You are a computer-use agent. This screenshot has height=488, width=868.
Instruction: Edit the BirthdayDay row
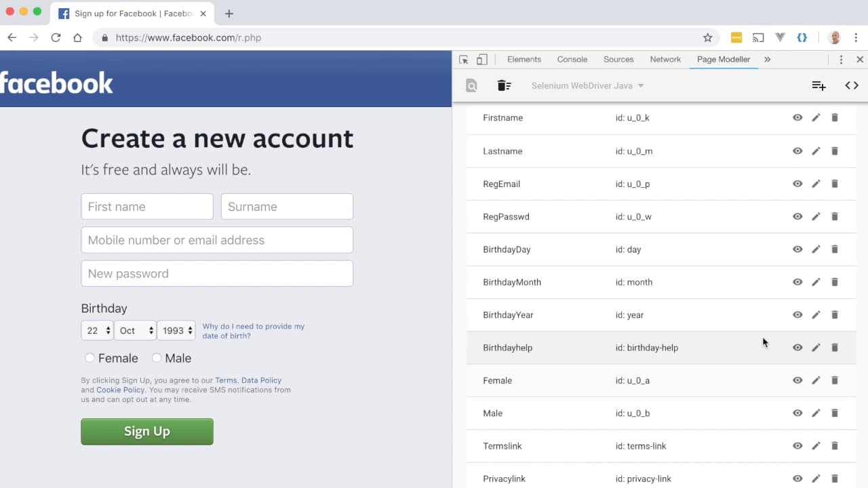(816, 249)
